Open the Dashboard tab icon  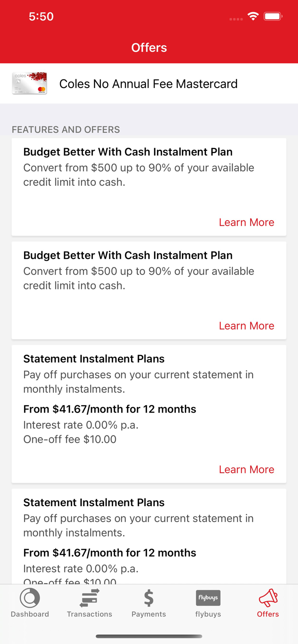(30, 597)
